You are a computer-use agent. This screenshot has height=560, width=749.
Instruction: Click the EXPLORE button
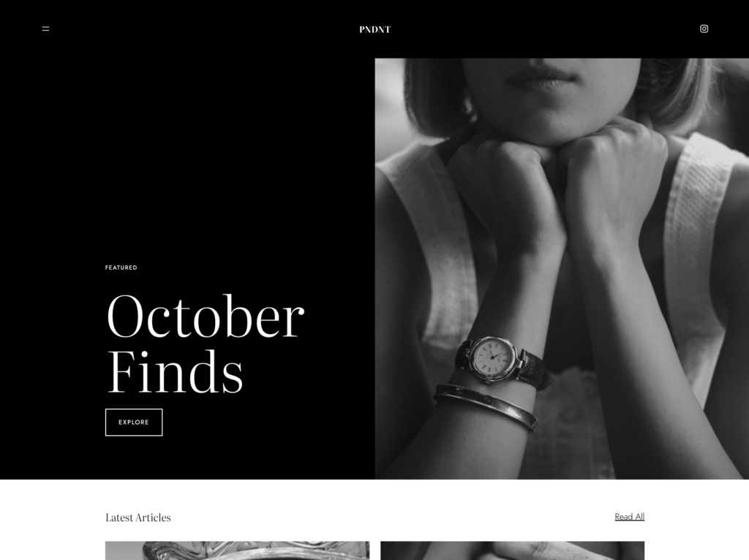point(134,422)
